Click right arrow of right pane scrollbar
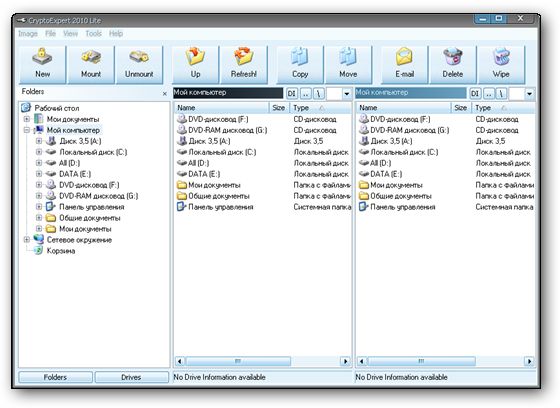 529,361
